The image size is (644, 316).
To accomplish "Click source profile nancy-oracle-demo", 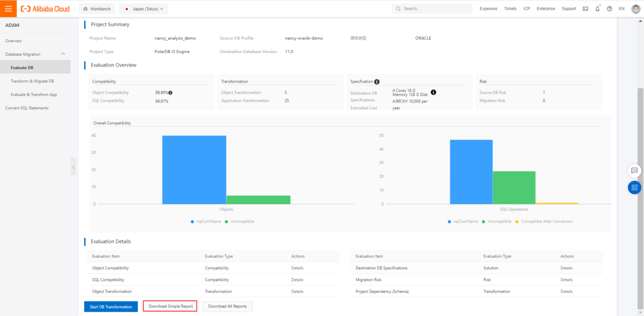I will (304, 38).
